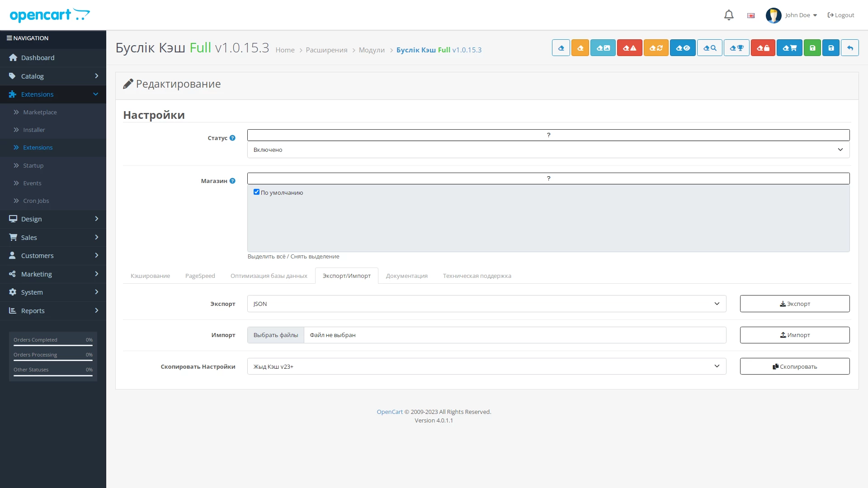This screenshot has width=868, height=488.
Task: Click the Home breadcrumb link
Action: pyautogui.click(x=285, y=50)
